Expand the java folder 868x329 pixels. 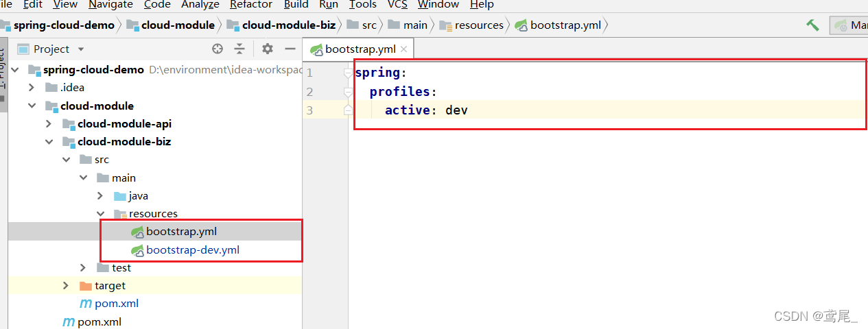pos(100,196)
